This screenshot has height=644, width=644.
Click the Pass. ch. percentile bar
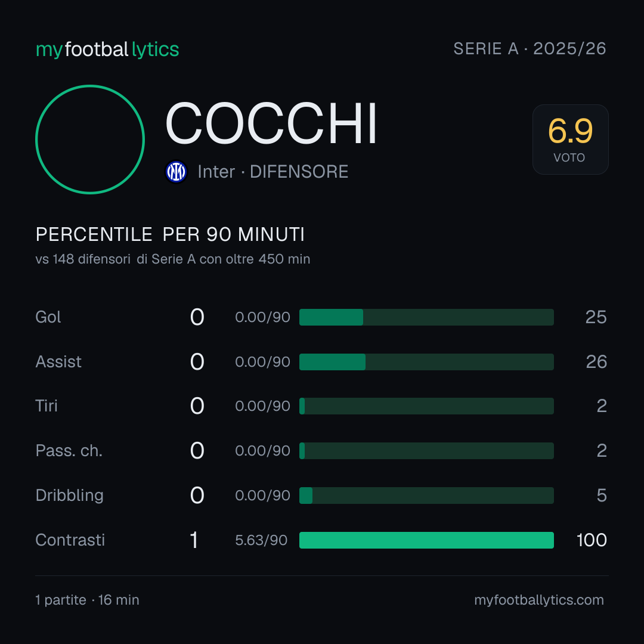click(x=426, y=451)
